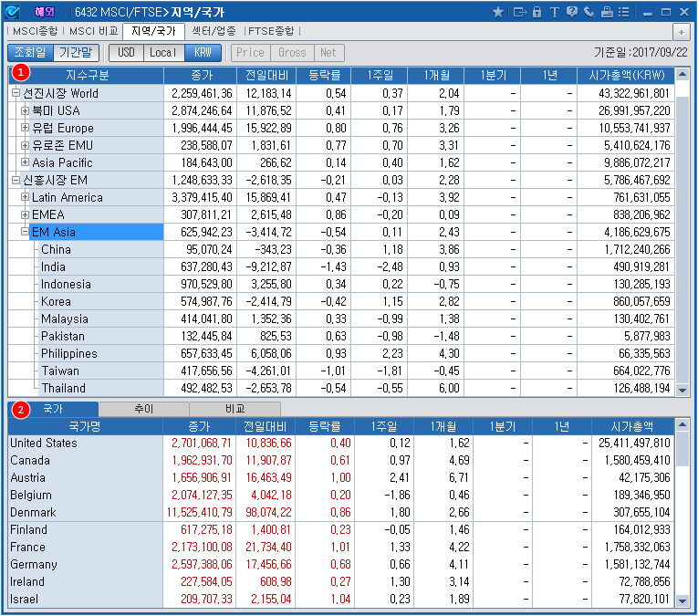Expand the EMEA tree node

pos(25,214)
